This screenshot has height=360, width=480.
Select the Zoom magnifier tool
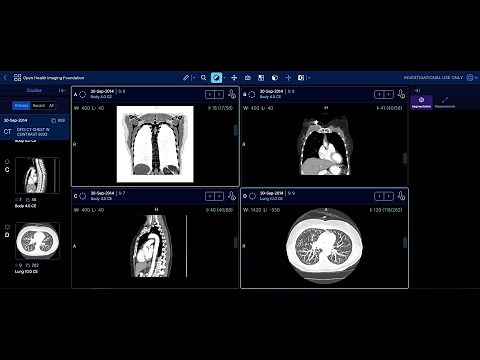(204, 78)
